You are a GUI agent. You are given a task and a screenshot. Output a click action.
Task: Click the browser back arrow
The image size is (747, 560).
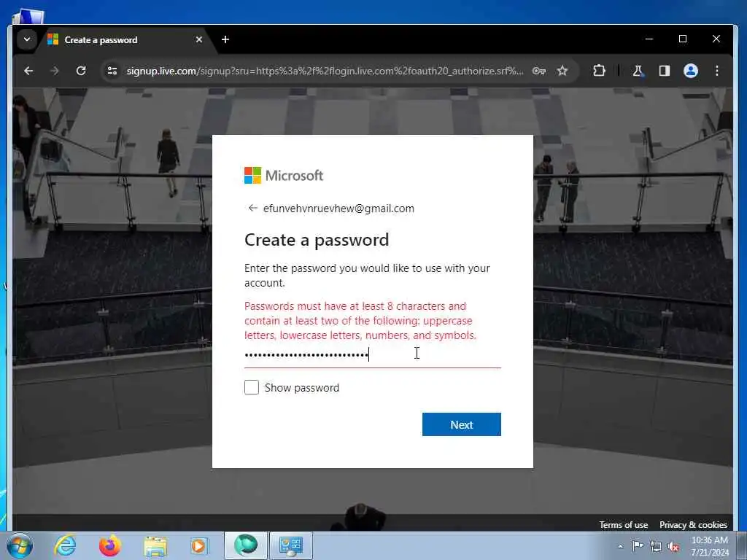click(28, 71)
